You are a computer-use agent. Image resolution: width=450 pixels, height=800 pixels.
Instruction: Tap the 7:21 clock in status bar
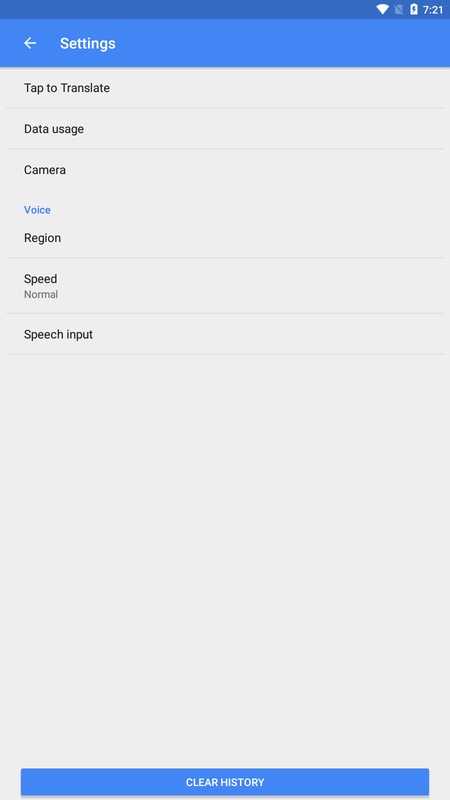click(x=433, y=10)
